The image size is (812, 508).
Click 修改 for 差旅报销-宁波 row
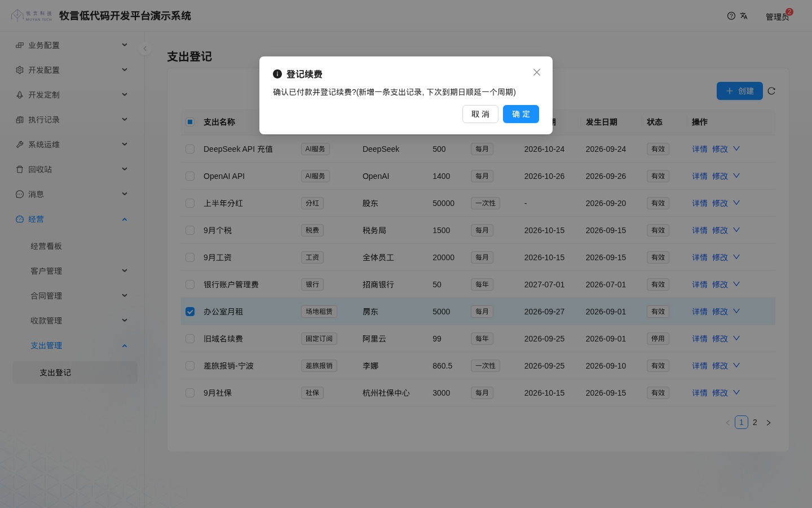click(x=720, y=366)
